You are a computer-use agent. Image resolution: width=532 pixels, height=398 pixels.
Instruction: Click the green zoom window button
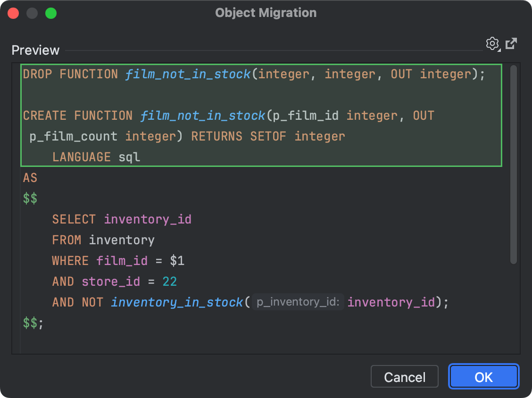coord(51,13)
